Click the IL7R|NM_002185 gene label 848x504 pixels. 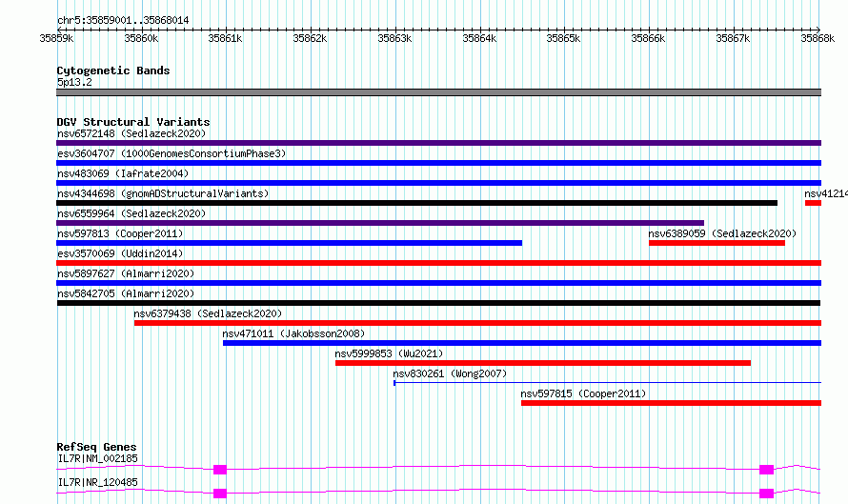(97, 458)
